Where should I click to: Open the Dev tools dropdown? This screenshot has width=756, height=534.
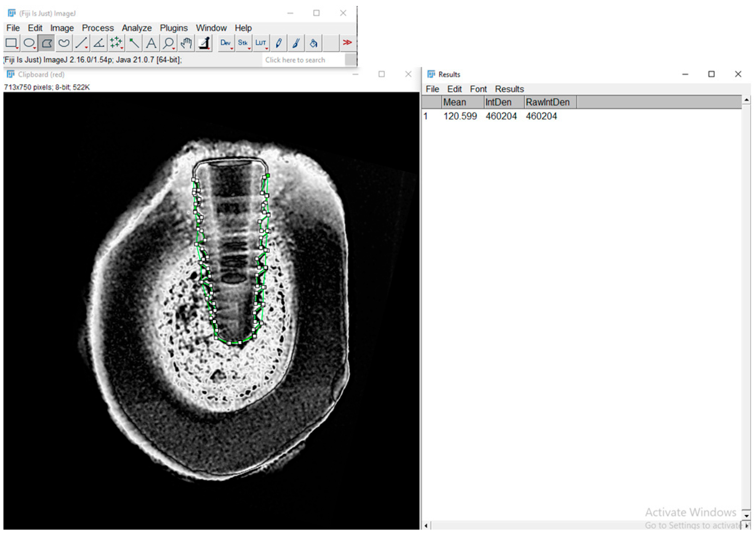(x=226, y=43)
